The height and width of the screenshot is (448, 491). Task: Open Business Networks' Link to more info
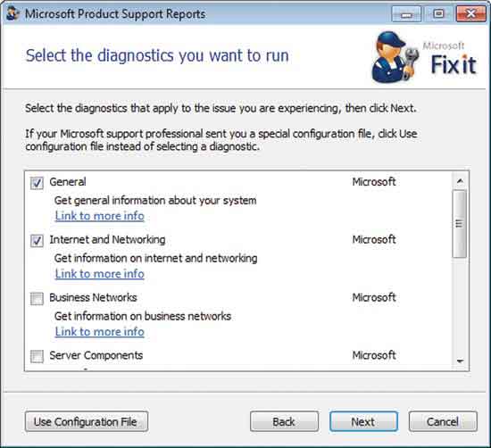[x=100, y=332]
